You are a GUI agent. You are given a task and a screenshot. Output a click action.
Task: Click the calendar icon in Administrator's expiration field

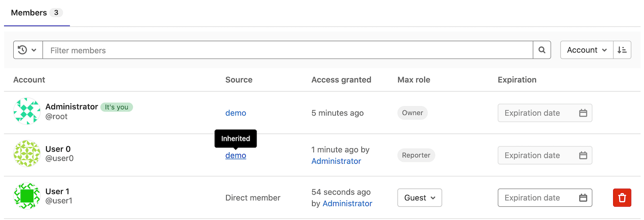point(583,113)
